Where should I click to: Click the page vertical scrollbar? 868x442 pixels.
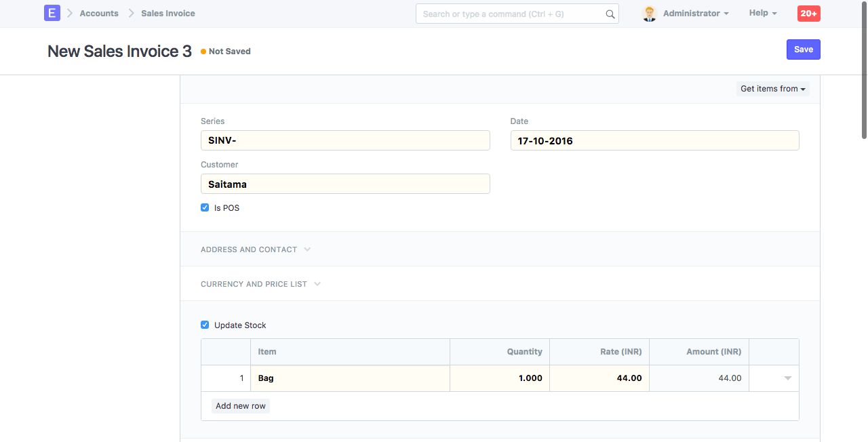tap(863, 68)
